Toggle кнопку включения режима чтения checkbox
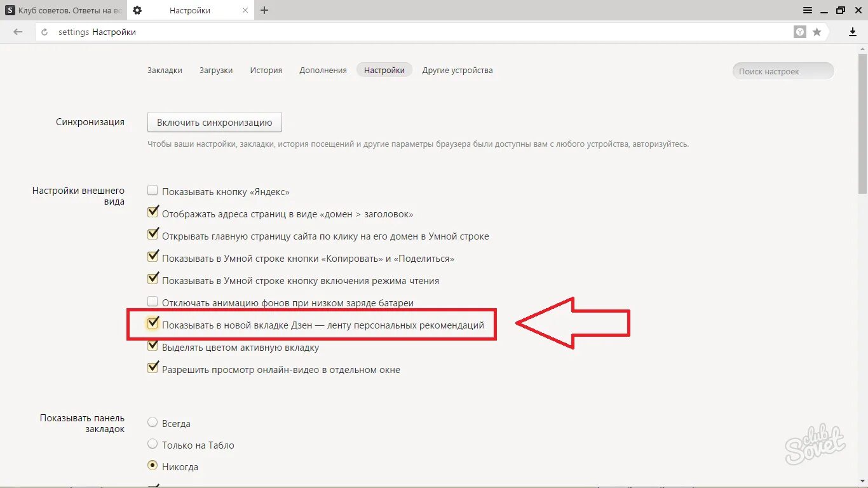This screenshot has width=868, height=488. click(153, 279)
